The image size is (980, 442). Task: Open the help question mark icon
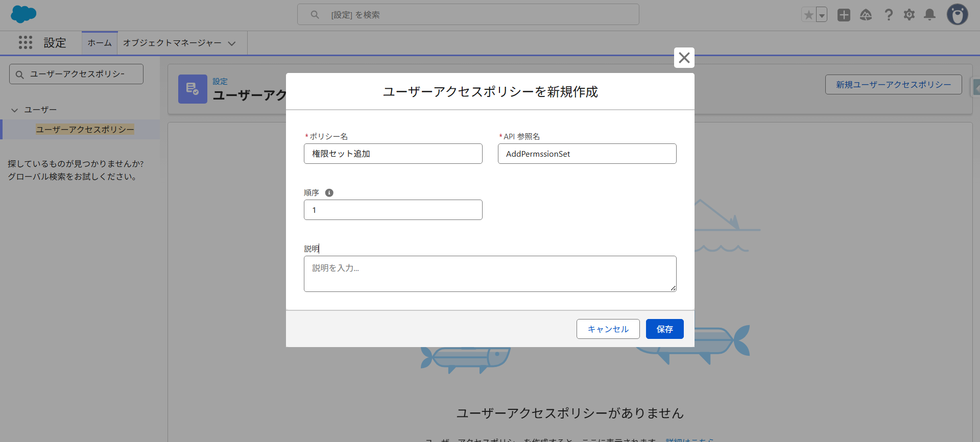click(889, 15)
